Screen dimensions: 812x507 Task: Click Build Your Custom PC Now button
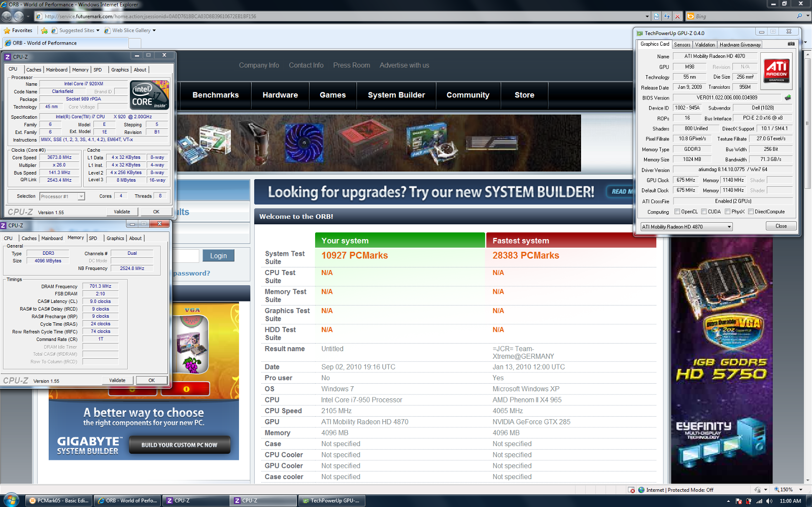(179, 445)
